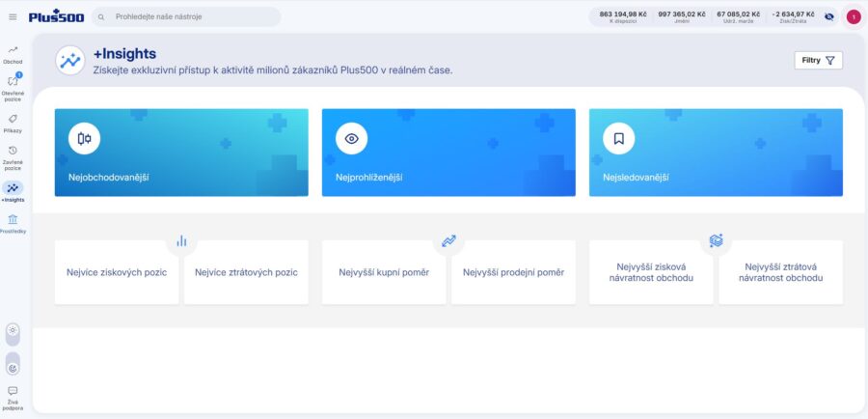
Task: Select Nejvíce ziskových pozic
Action: pos(117,272)
